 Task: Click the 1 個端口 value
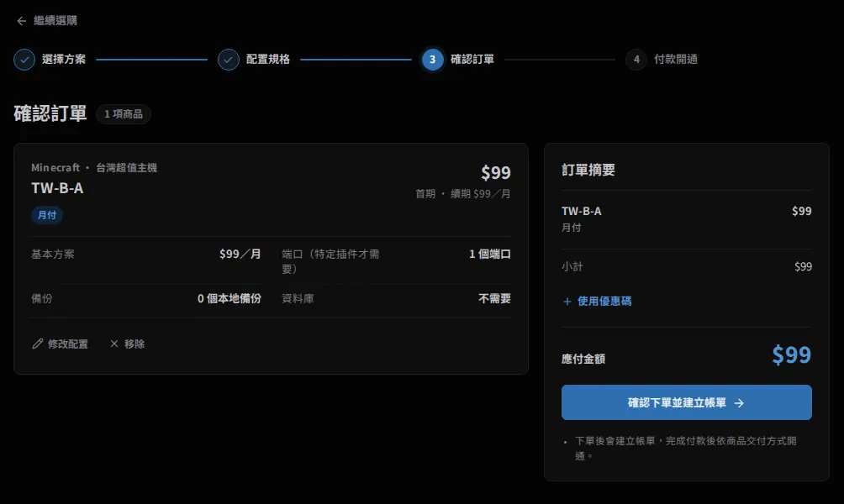point(490,254)
